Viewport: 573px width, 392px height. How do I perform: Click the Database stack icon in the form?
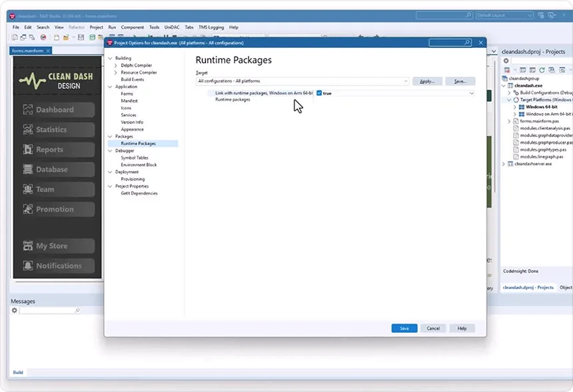28,169
